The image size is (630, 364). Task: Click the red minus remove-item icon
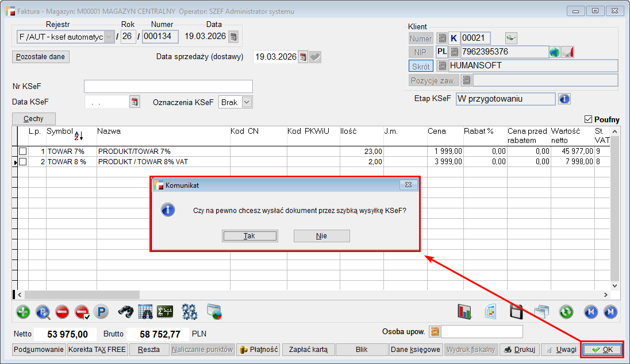tap(62, 312)
